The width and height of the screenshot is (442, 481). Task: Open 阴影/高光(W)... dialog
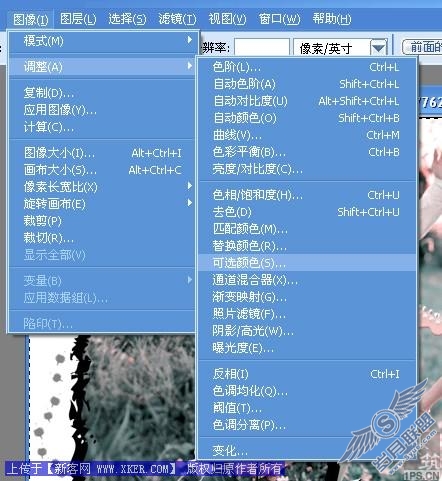tap(307, 331)
